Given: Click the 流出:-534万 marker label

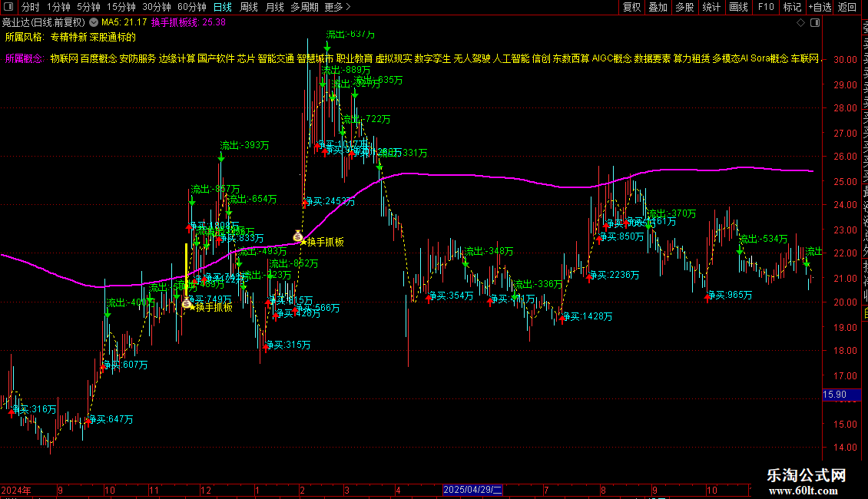Looking at the screenshot, I should [764, 239].
